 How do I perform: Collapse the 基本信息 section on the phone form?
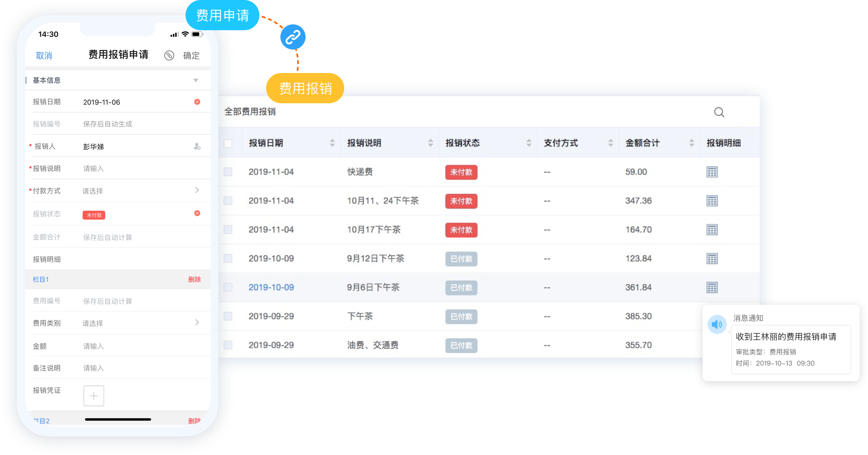(195, 80)
